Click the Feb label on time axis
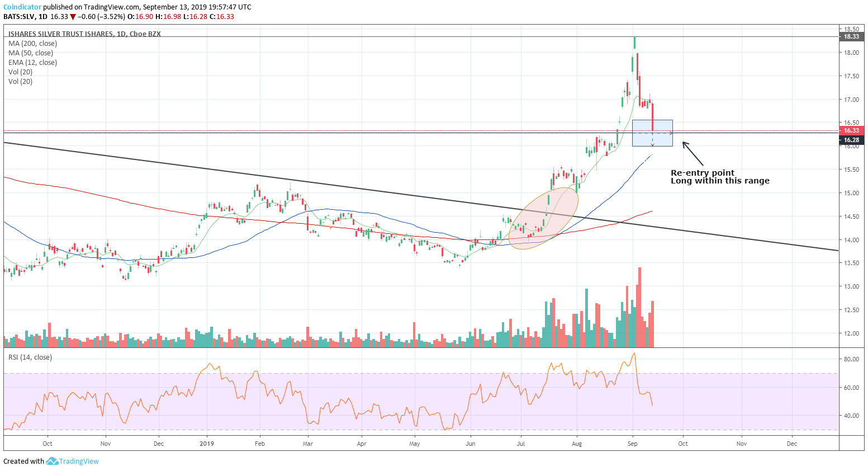This screenshot has height=471, width=868. [259, 444]
